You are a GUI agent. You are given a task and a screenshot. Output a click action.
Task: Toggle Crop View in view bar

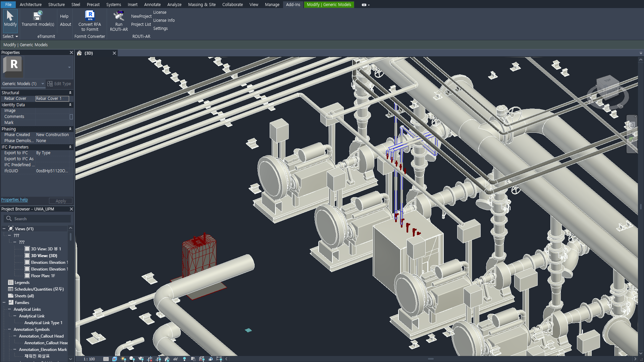(x=150, y=359)
